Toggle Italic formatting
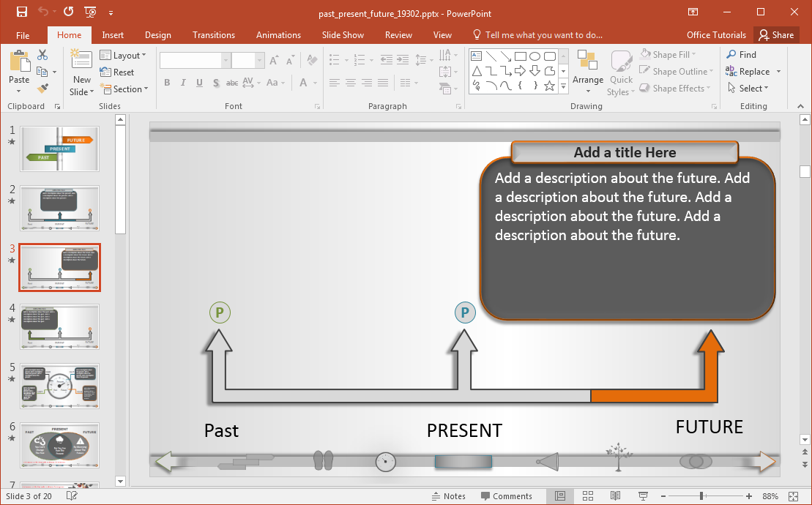The height and width of the screenshot is (505, 812). click(183, 83)
